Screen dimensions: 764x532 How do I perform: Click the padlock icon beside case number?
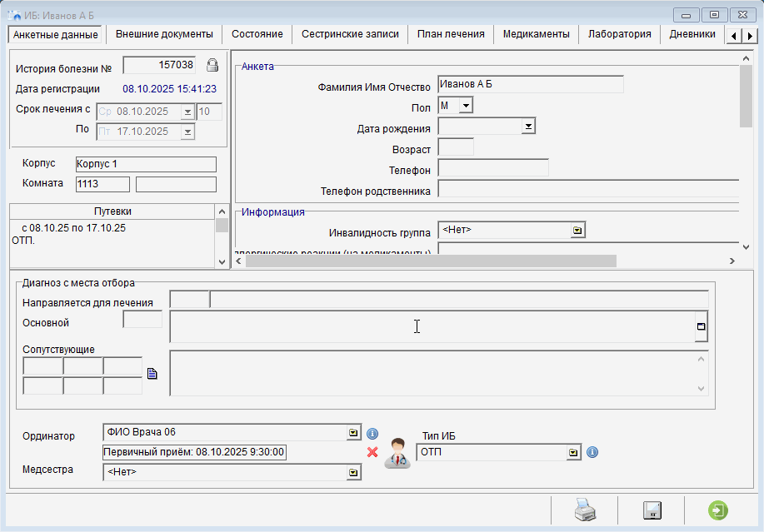coord(212,65)
